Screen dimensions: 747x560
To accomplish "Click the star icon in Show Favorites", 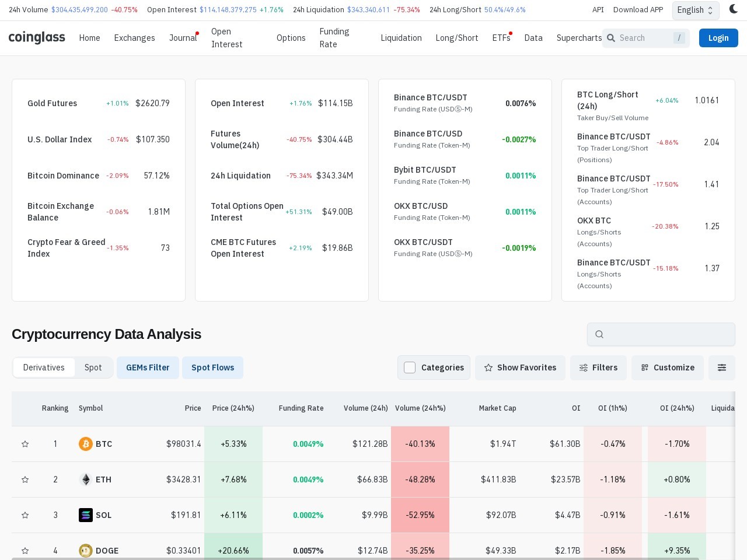I will (488, 367).
